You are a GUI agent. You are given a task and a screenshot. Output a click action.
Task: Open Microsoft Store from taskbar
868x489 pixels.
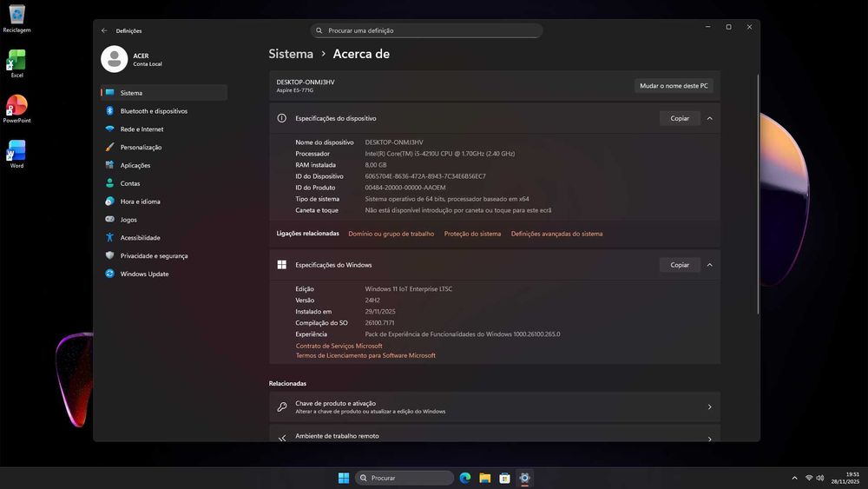504,478
